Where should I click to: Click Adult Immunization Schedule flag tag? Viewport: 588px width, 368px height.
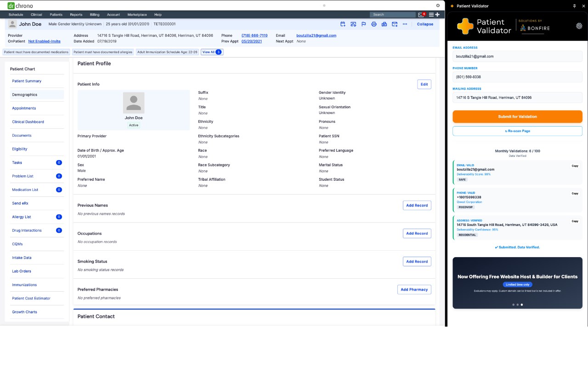coord(167,52)
